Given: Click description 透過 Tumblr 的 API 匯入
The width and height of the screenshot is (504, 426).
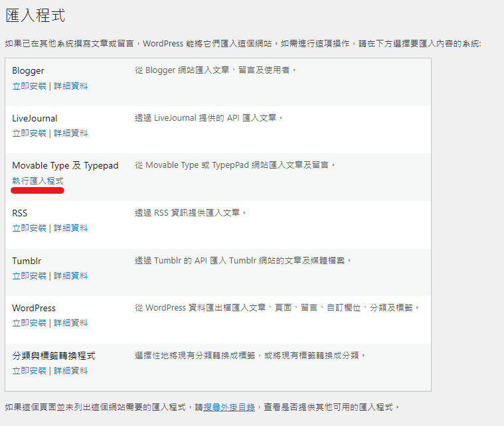Looking at the screenshot, I should pos(243,261).
